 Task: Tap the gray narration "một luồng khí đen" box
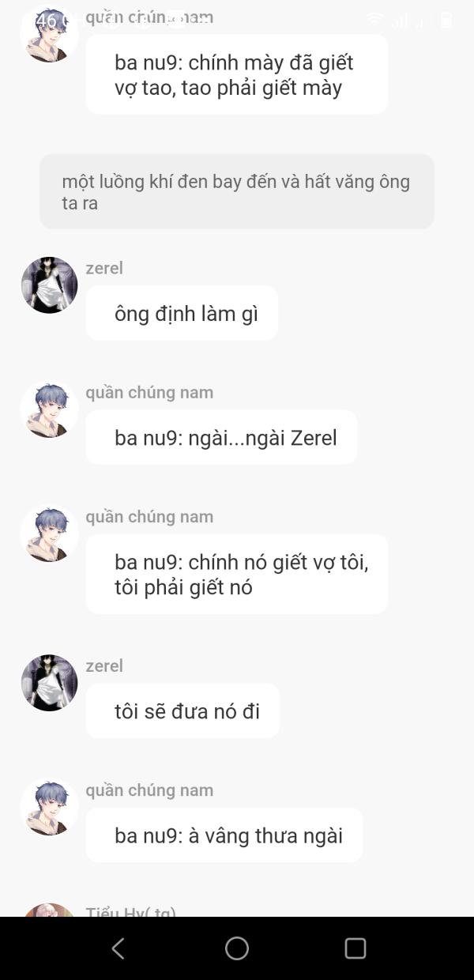point(237,191)
